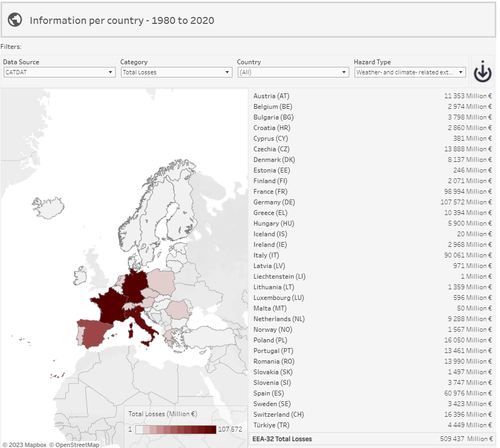Click the Liechtenstein (LI) row
The height and width of the screenshot is (448, 500).
[373, 277]
